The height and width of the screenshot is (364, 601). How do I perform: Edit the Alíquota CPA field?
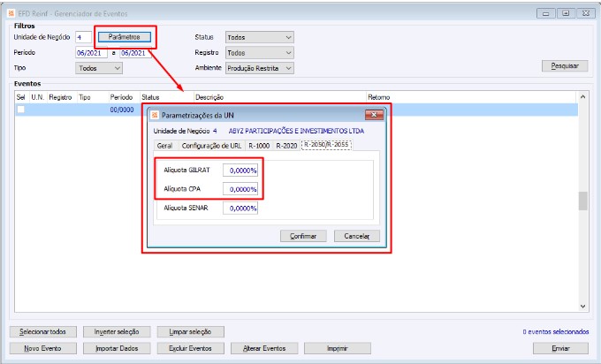(240, 189)
